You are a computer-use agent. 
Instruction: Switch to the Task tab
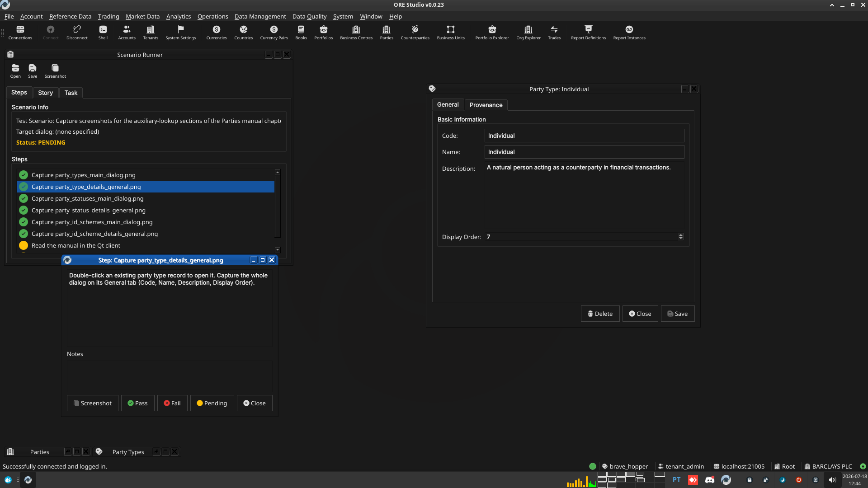[71, 93]
